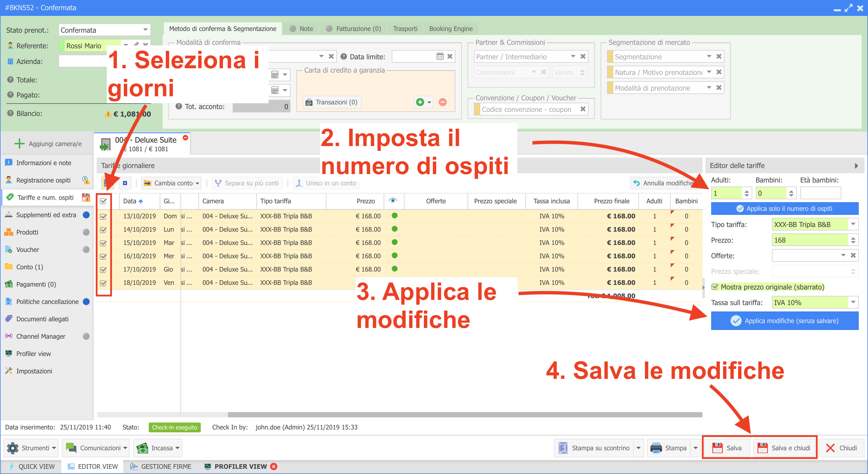Expand the Tipo tariffa dropdown
Viewport: 868px width, 474px height.
click(x=853, y=224)
